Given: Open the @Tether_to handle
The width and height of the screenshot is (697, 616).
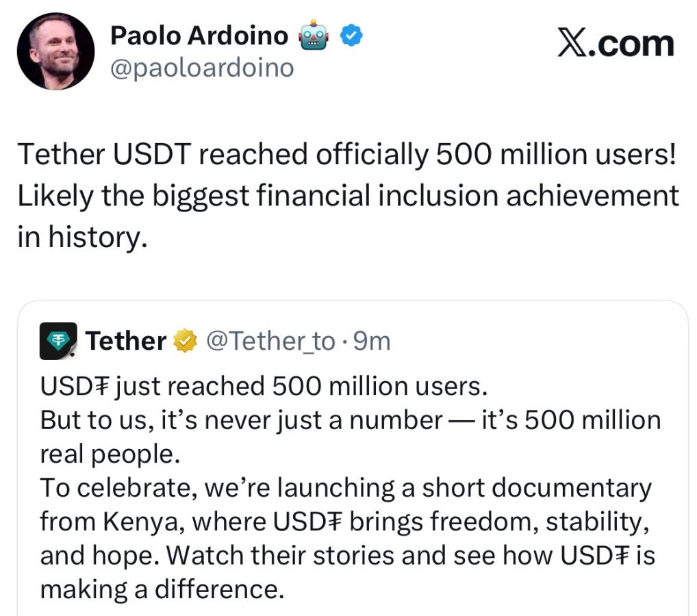Looking at the screenshot, I should coord(270,340).
